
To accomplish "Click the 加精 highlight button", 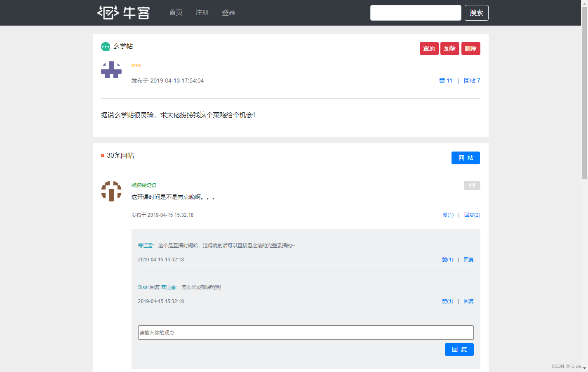I will point(449,48).
